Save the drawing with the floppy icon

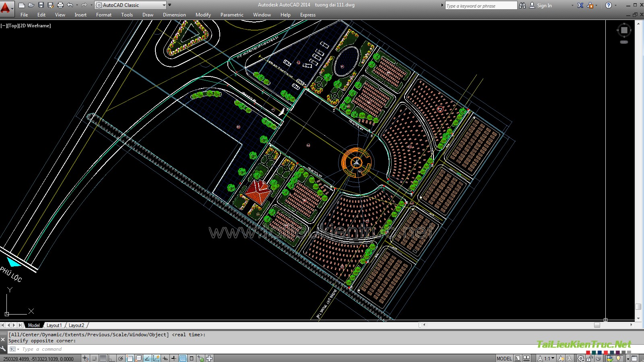tap(41, 5)
